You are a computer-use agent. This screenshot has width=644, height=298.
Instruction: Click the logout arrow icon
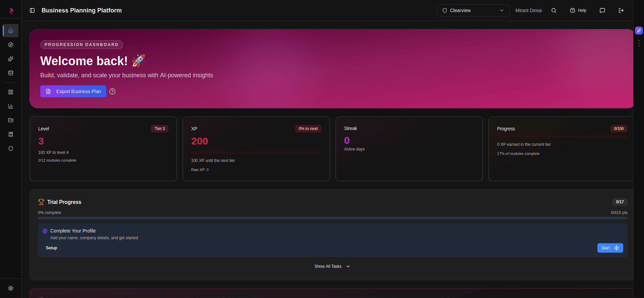pyautogui.click(x=621, y=10)
